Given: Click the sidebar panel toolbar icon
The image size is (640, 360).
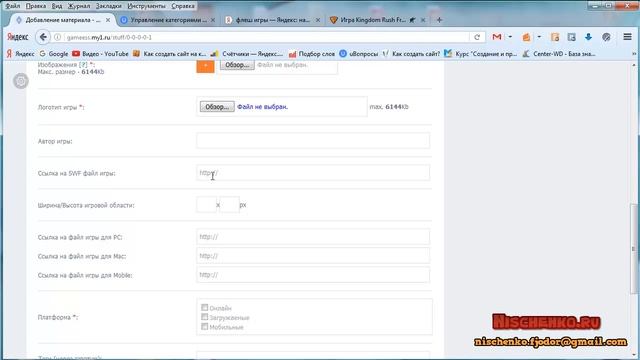Looking at the screenshot, I should (x=571, y=37).
